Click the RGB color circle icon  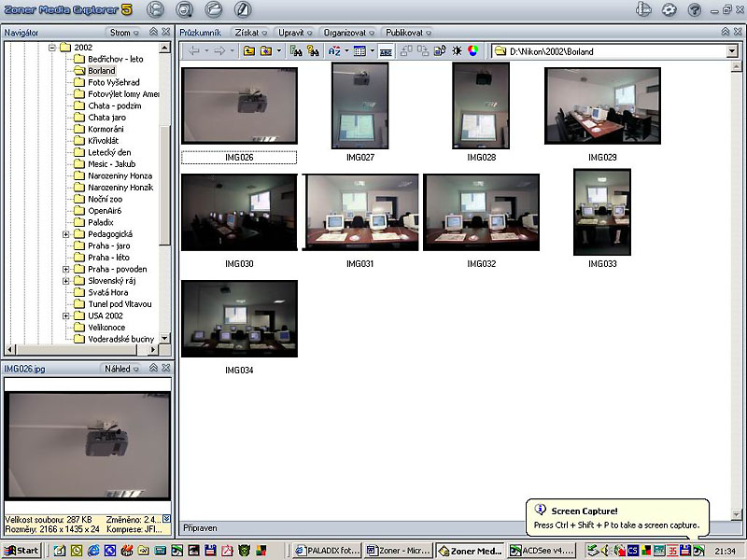(472, 51)
